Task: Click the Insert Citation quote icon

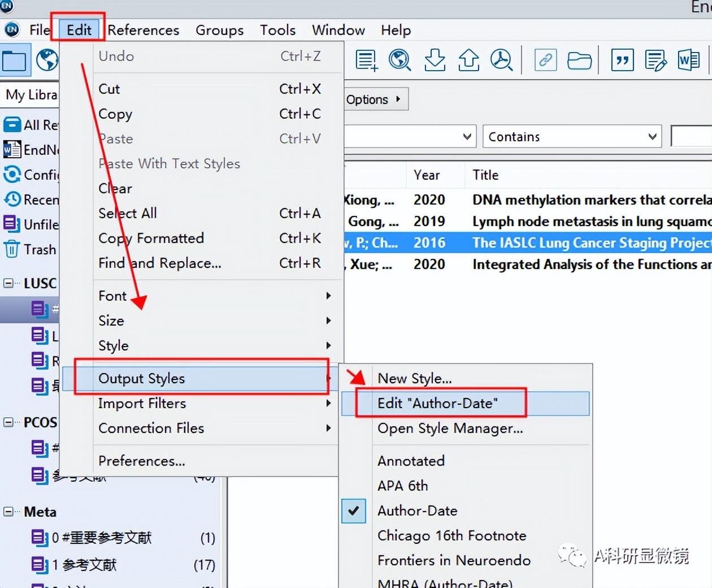Action: click(x=622, y=60)
